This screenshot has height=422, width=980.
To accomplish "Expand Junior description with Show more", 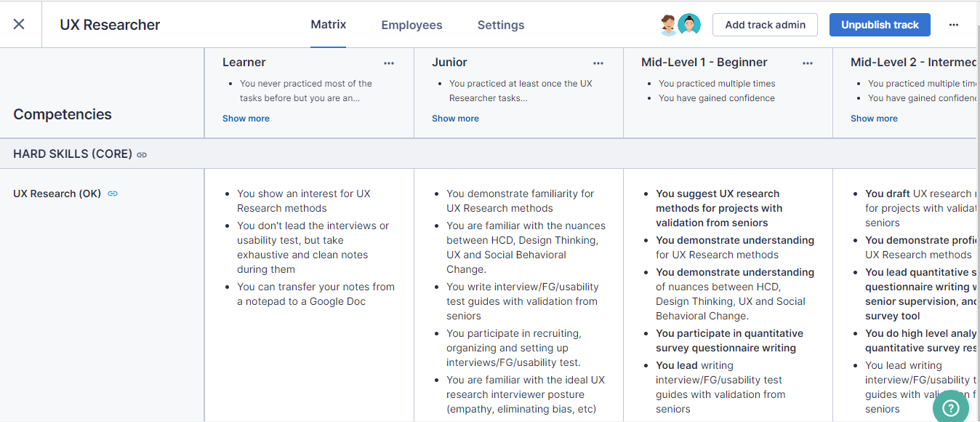I will pyautogui.click(x=455, y=119).
